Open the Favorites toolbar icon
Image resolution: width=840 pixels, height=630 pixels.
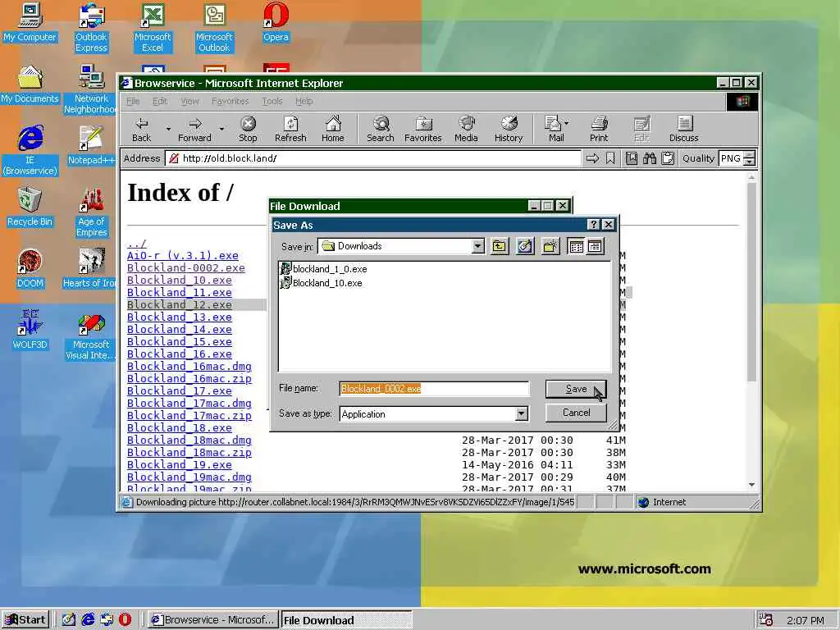(422, 130)
